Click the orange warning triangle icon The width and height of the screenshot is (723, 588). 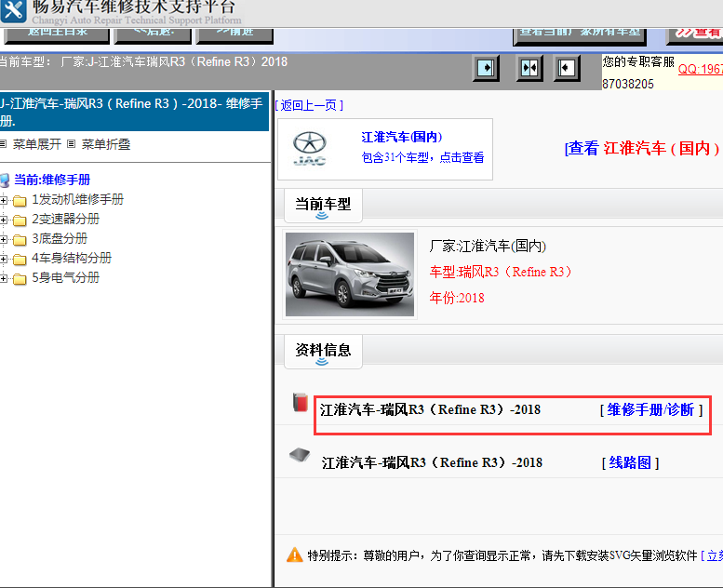tap(295, 555)
